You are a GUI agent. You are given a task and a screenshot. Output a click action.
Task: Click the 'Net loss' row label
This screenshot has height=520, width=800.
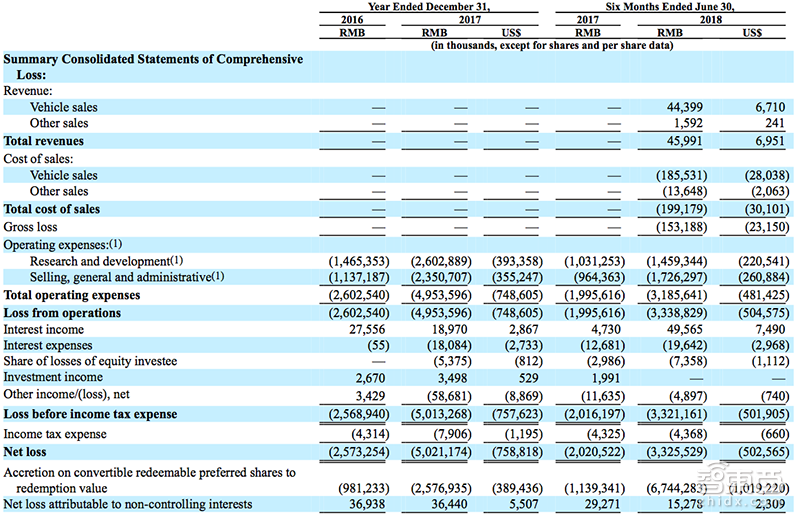pyautogui.click(x=25, y=452)
